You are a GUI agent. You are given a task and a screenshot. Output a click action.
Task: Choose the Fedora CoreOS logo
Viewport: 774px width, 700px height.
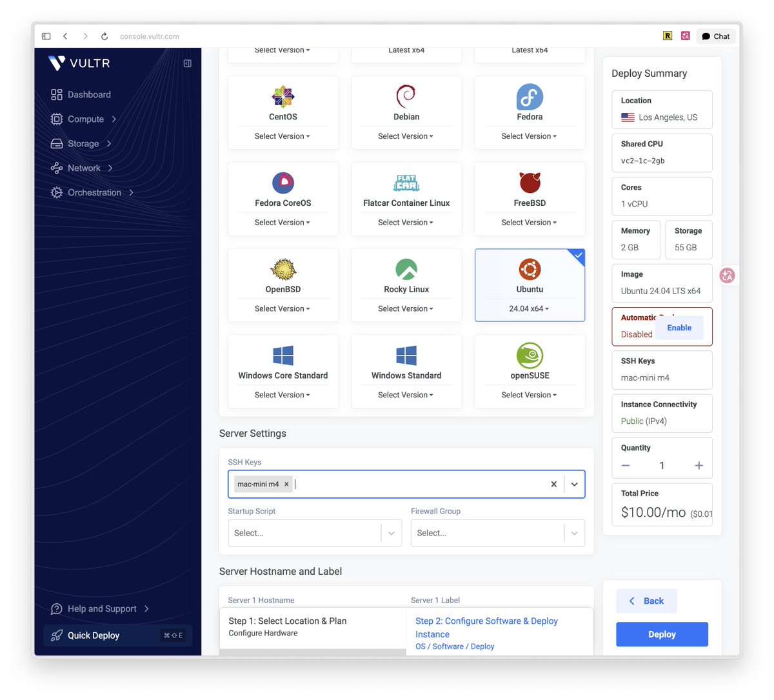click(x=283, y=183)
